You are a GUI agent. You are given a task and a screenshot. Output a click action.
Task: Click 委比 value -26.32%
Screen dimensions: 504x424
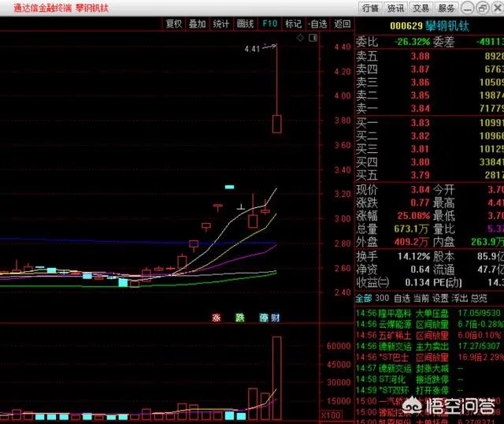[412, 42]
